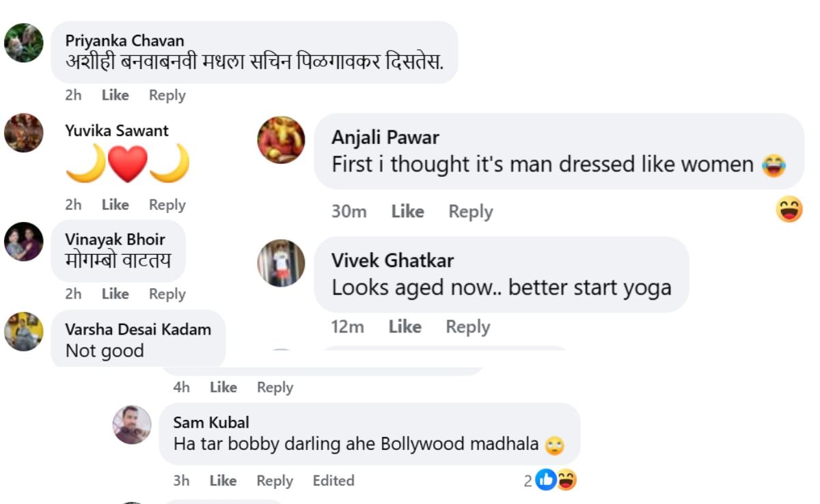Open Yuvika Sawant's profile picture
This screenshot has height=504, width=820.
(x=24, y=133)
